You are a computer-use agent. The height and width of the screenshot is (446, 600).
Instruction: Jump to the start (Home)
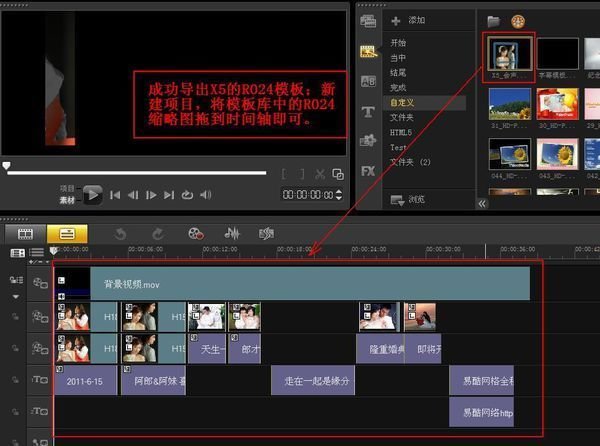pyautogui.click(x=115, y=195)
